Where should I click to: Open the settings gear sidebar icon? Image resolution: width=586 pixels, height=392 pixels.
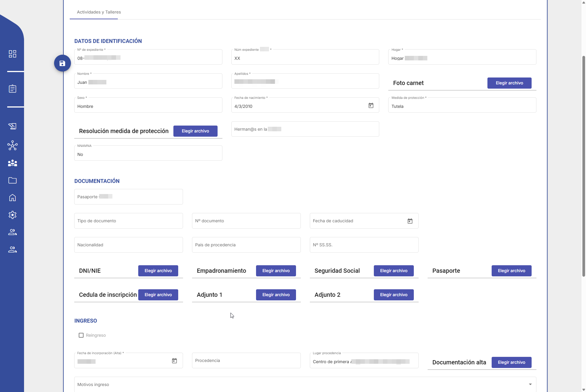[x=12, y=215]
